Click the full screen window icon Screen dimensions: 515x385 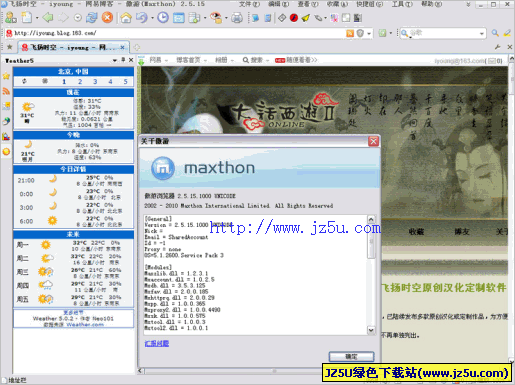click(179, 17)
